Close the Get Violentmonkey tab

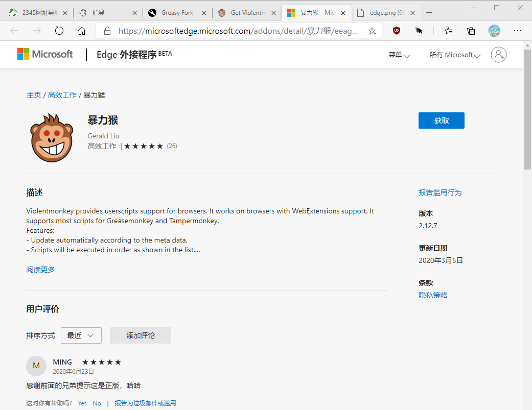coord(273,13)
